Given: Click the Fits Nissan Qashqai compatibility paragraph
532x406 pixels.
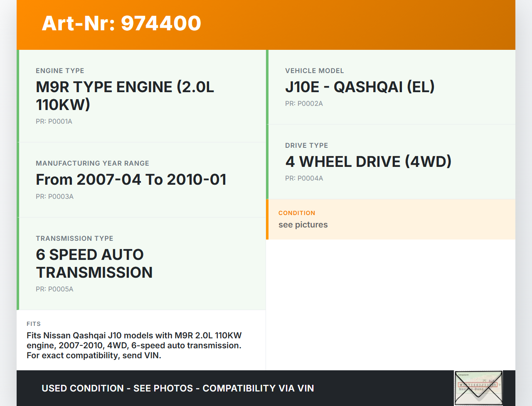Looking at the screenshot, I should click(134, 345).
